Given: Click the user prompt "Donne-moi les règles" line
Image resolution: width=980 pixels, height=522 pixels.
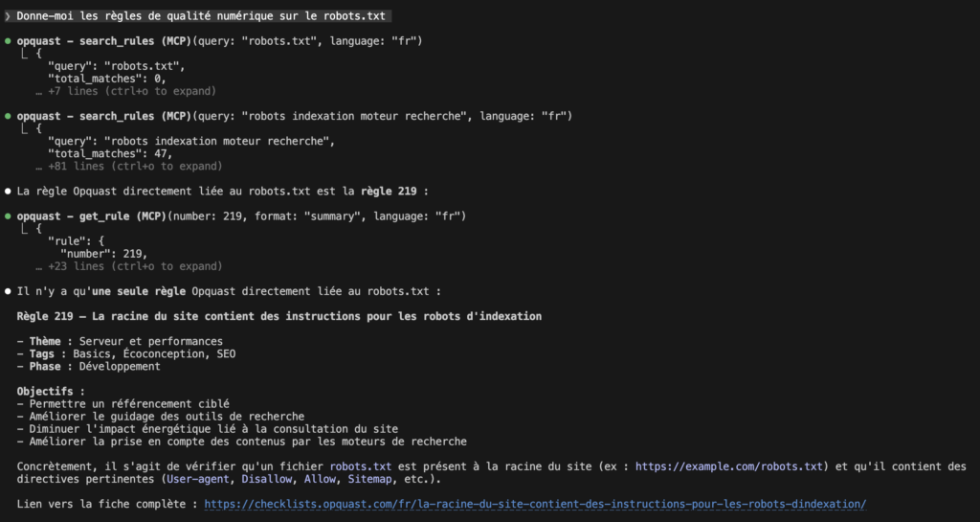Looking at the screenshot, I should point(204,16).
